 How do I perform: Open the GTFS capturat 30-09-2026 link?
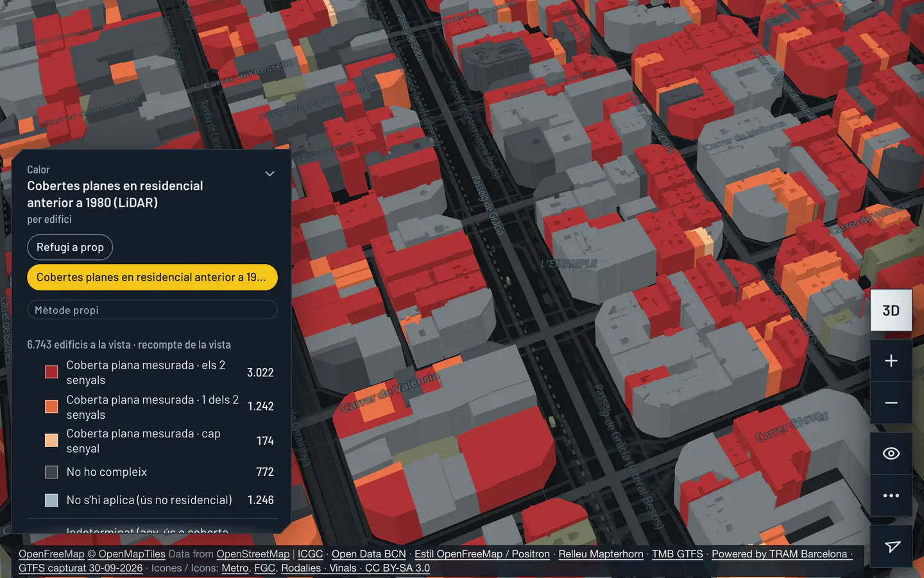[80, 568]
